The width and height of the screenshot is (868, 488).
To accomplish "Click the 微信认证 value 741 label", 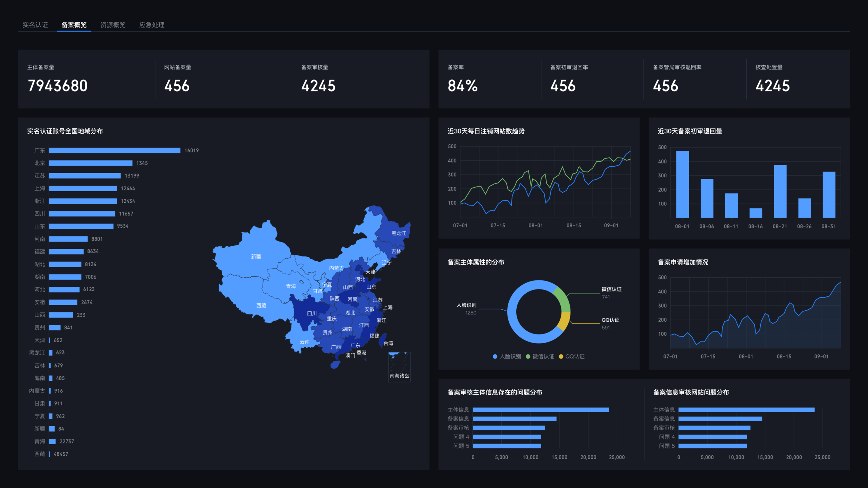I will [x=606, y=297].
